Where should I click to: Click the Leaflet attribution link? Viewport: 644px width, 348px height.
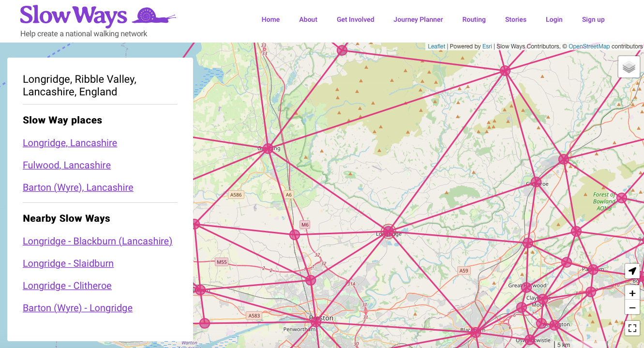pos(436,46)
